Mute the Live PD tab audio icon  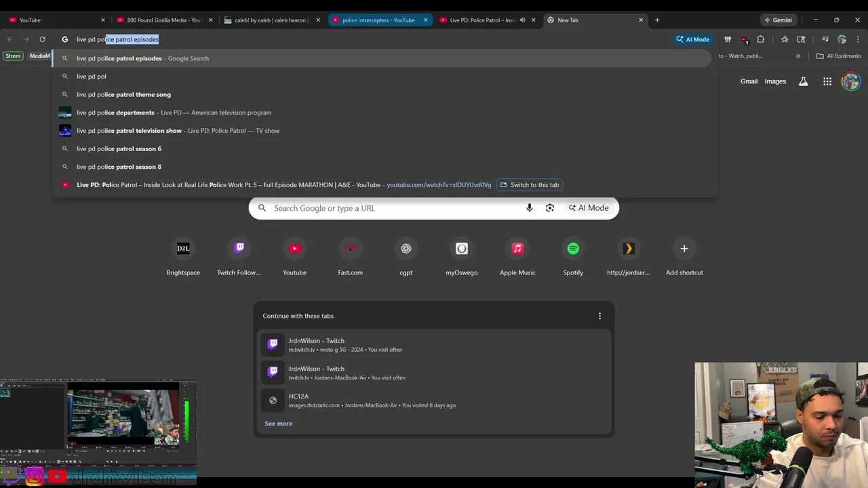522,20
